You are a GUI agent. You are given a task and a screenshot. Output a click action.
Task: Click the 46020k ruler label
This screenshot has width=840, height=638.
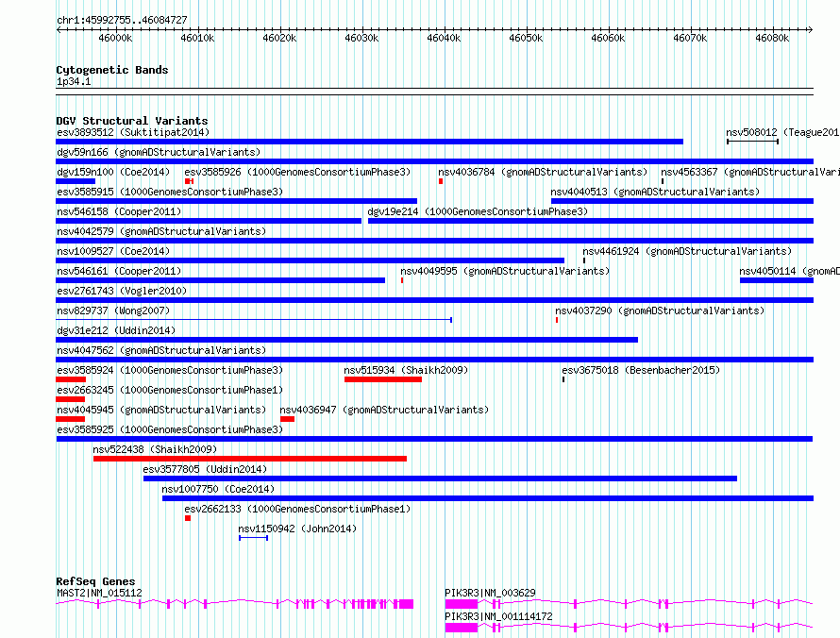[x=279, y=38]
